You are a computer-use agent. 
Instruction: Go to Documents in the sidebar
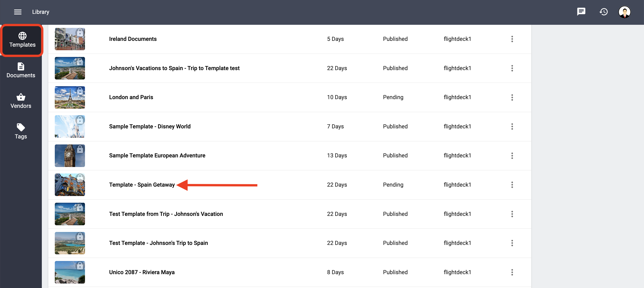(21, 70)
